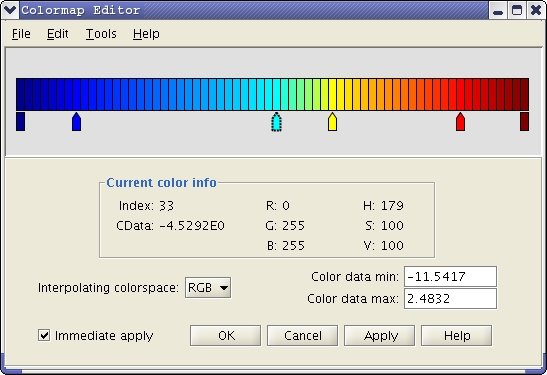Click the darkest red last cell of the strip
The height and width of the screenshot is (375, 547).
coord(525,95)
